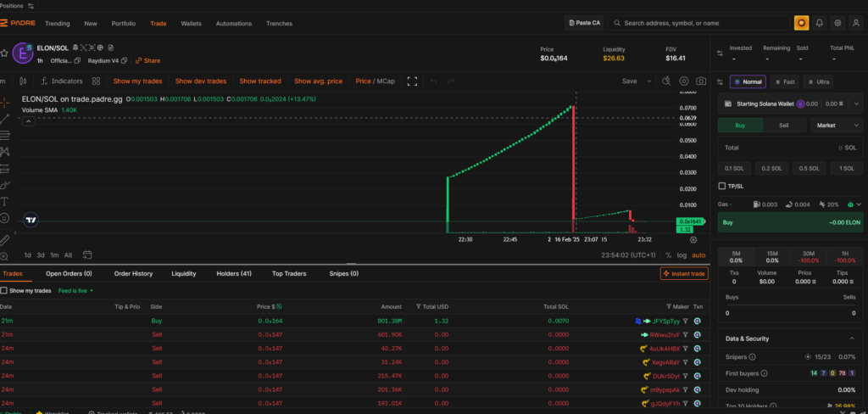Open chart settings hexagon icon
The width and height of the screenshot is (868, 414).
point(684,81)
